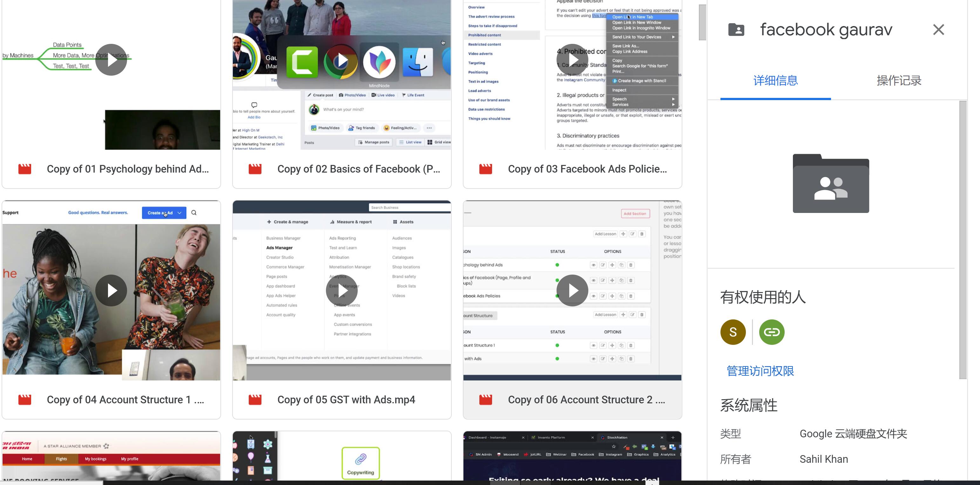
Task: Select file name Copy of 06 Account Structure 2
Action: coord(587,400)
